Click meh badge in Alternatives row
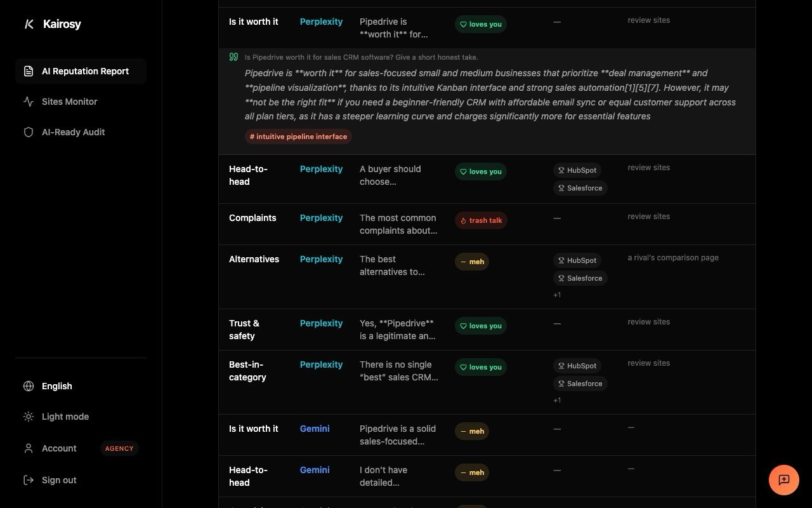Viewport: 812px width, 508px height. (x=472, y=262)
